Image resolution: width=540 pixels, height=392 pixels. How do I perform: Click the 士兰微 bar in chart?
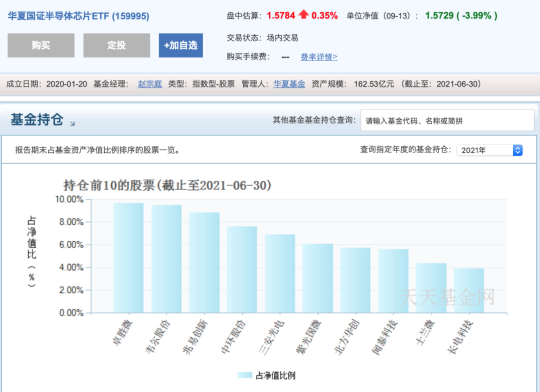tap(431, 288)
